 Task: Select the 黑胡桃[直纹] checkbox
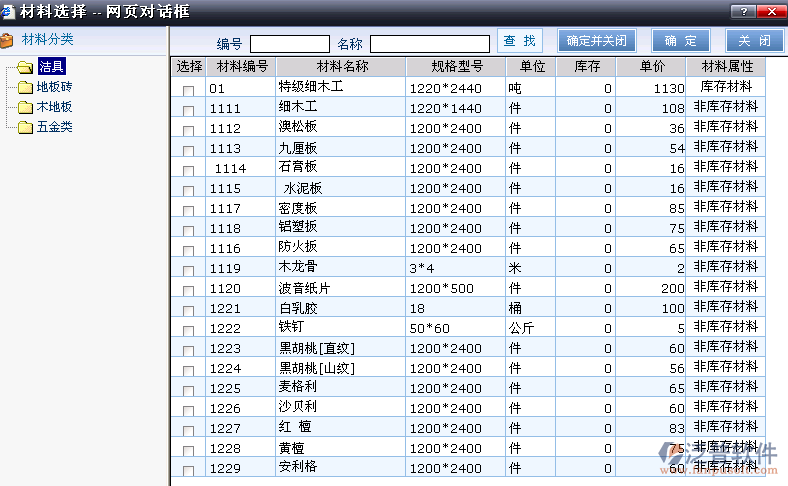(x=188, y=351)
